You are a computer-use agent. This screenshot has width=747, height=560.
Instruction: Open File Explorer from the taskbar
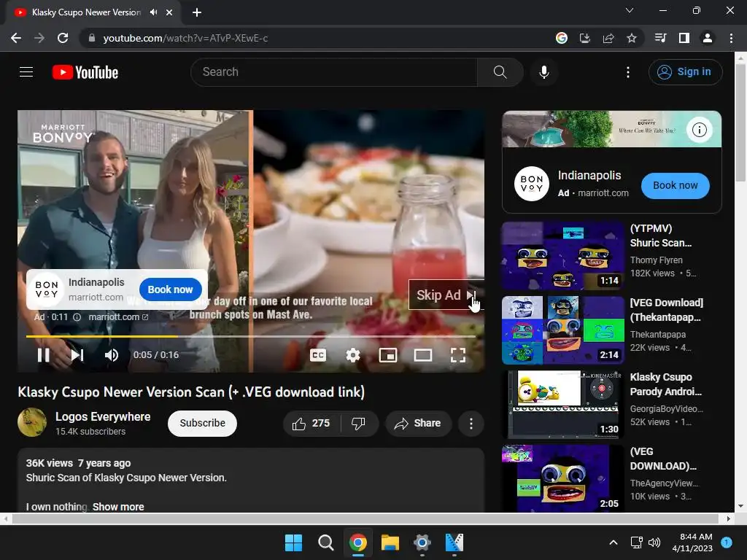[390, 542]
